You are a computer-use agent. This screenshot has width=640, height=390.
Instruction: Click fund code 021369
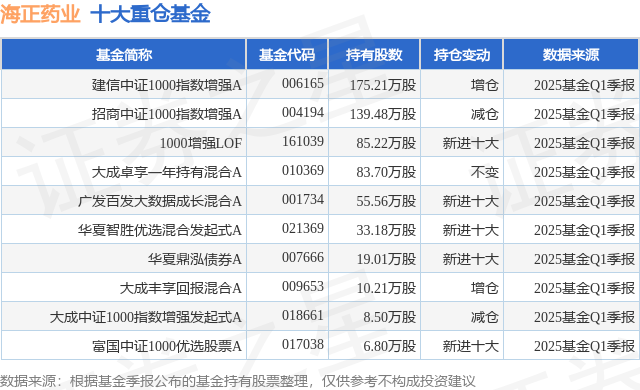click(x=303, y=228)
